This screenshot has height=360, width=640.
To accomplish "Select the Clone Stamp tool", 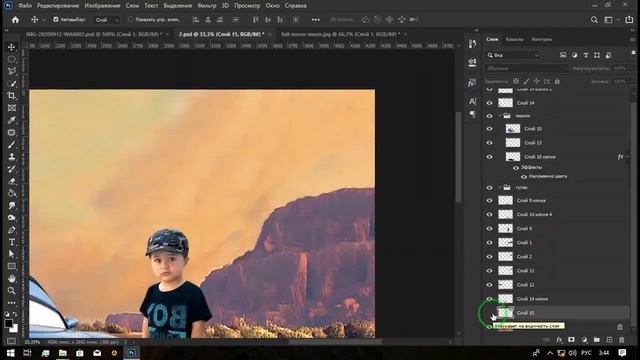I will [x=11, y=157].
